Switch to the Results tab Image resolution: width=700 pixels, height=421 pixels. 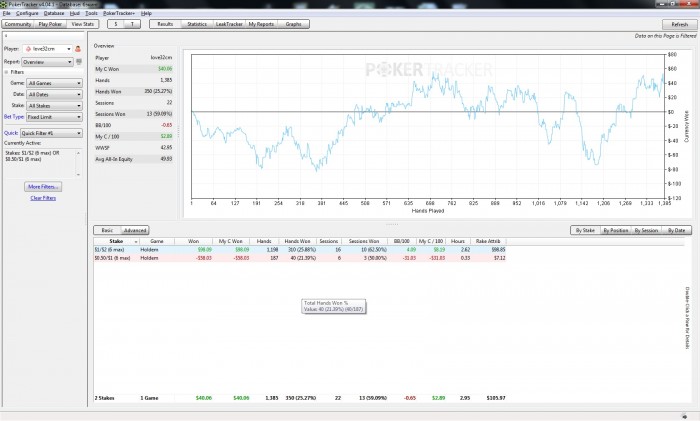point(165,24)
